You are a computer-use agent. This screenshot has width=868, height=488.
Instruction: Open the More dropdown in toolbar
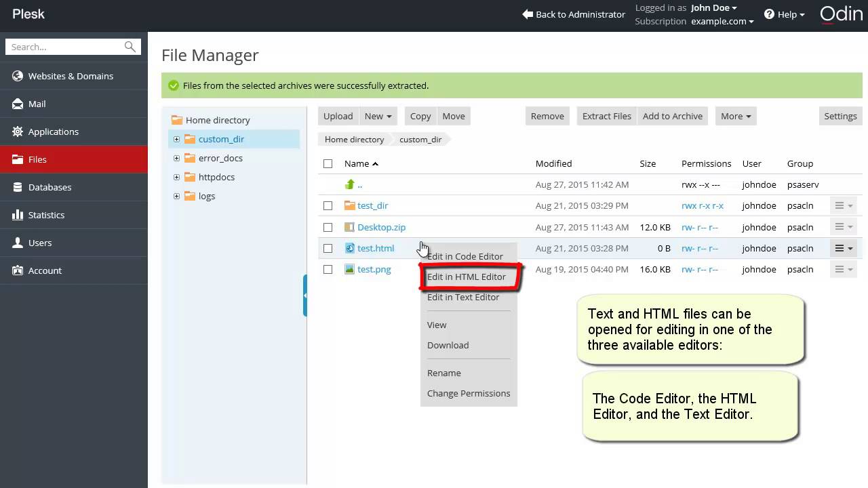[x=735, y=116]
